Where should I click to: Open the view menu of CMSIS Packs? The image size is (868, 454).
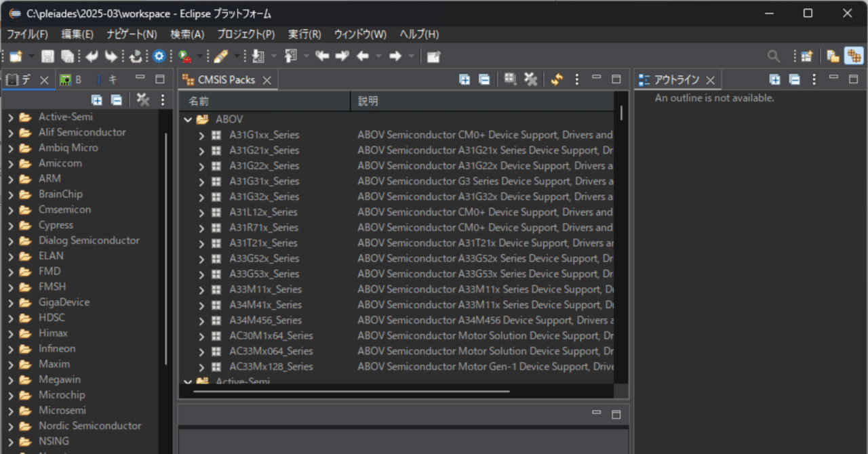[x=576, y=79]
